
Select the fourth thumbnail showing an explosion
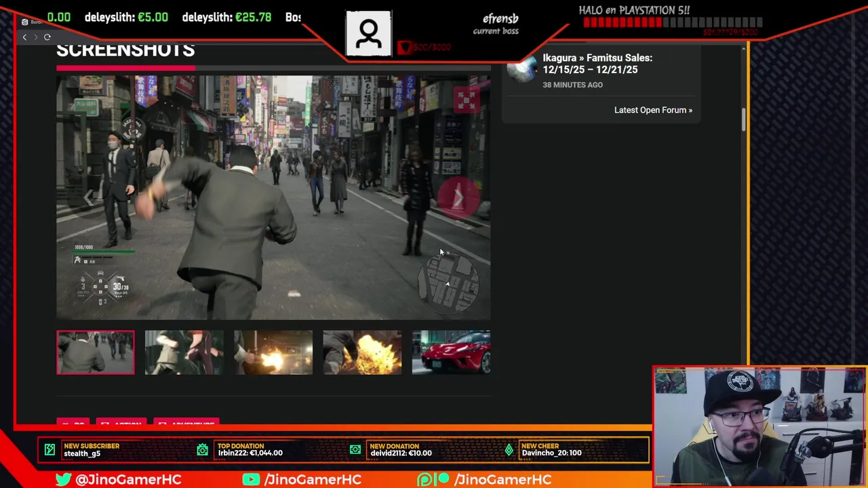tap(362, 352)
